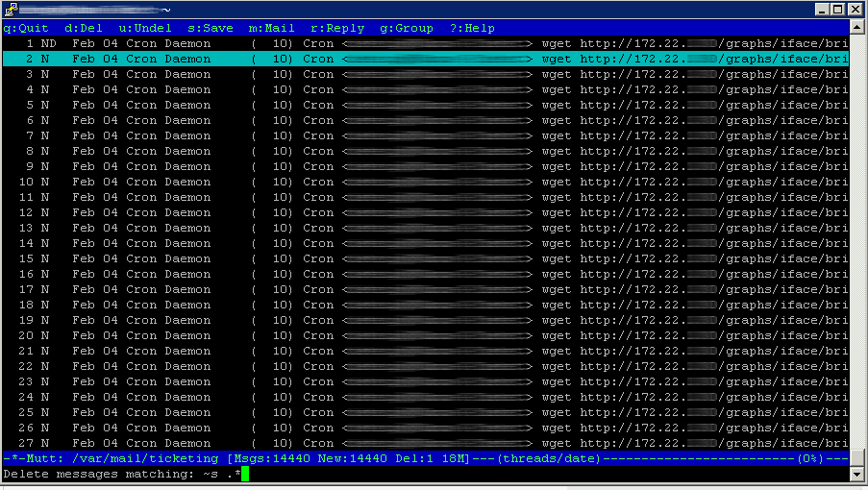868x490 pixels.
Task: Select message row number 8
Action: 425,151
